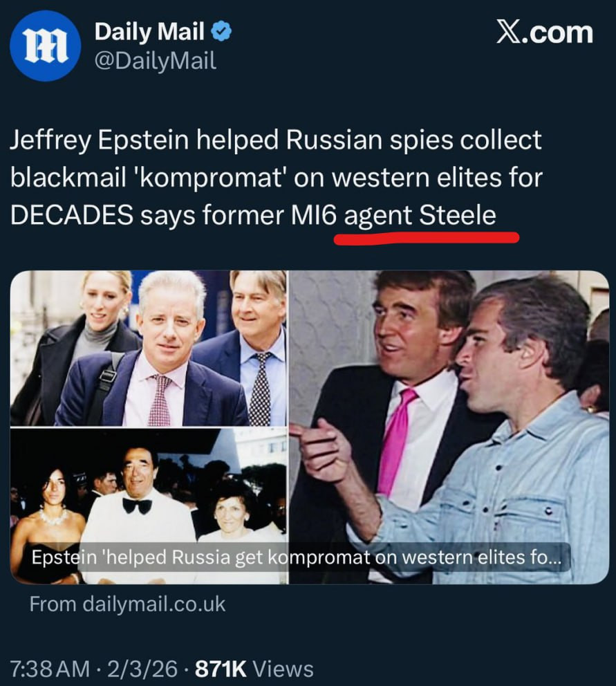The width and height of the screenshot is (616, 686).
Task: Click the 7:38 AM timestamp
Action: tap(50, 669)
